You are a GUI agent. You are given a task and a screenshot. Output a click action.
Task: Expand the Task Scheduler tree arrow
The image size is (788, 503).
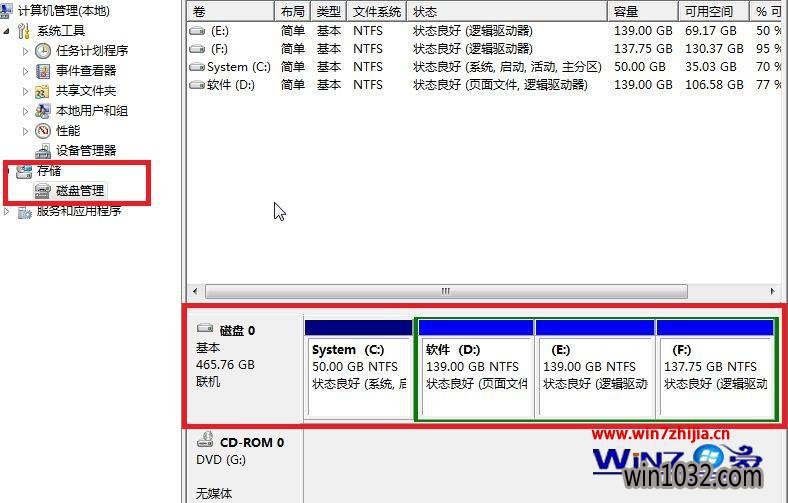pos(26,51)
